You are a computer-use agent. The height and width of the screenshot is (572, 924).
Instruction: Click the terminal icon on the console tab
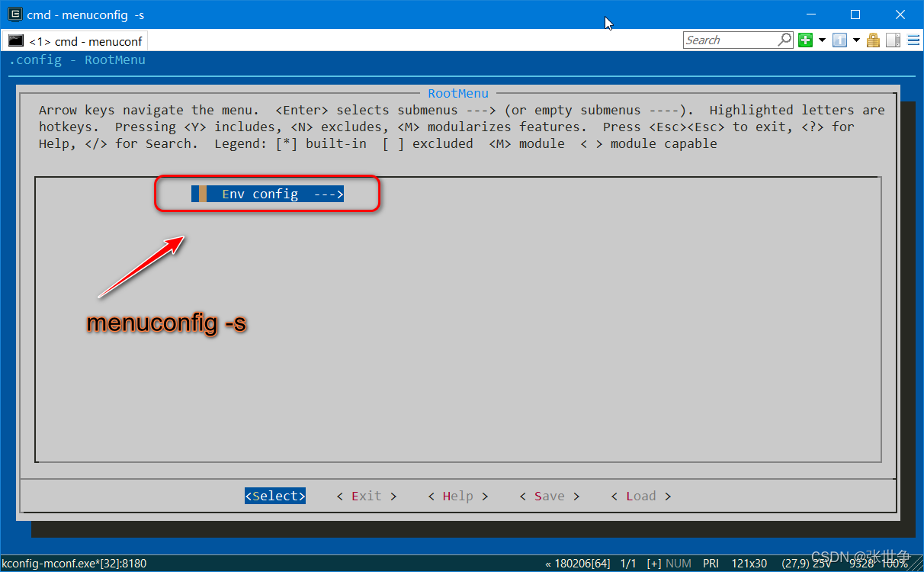coord(17,40)
